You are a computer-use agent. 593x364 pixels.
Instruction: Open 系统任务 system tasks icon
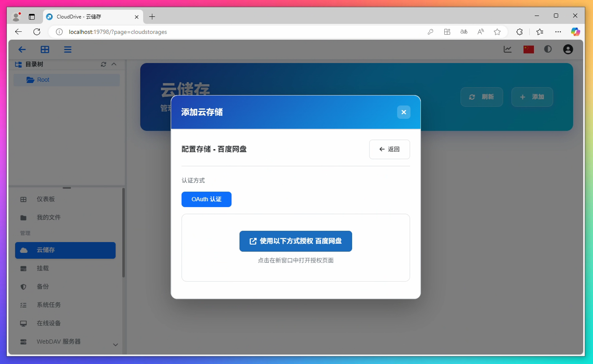pos(23,305)
